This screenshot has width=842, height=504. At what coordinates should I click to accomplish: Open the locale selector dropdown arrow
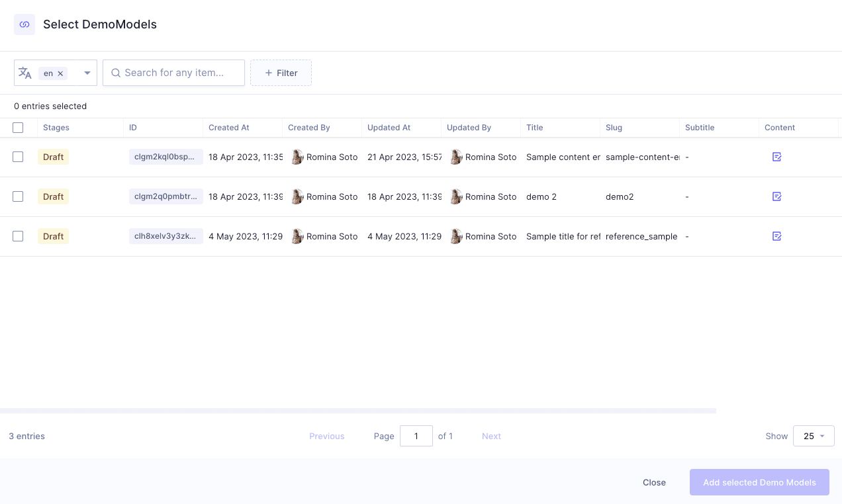tap(86, 73)
